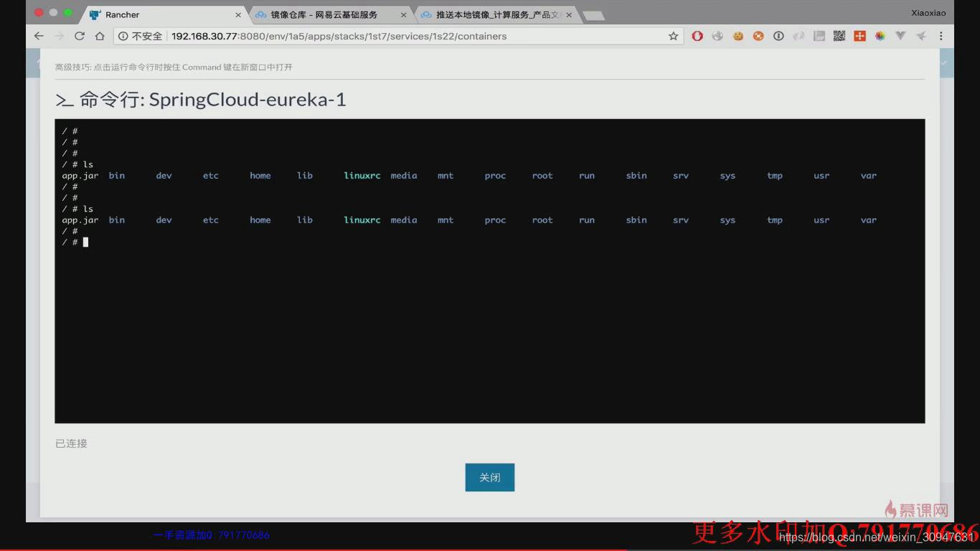Click etc in the first ls output
Viewport: 980px width, 551px height.
(x=211, y=175)
